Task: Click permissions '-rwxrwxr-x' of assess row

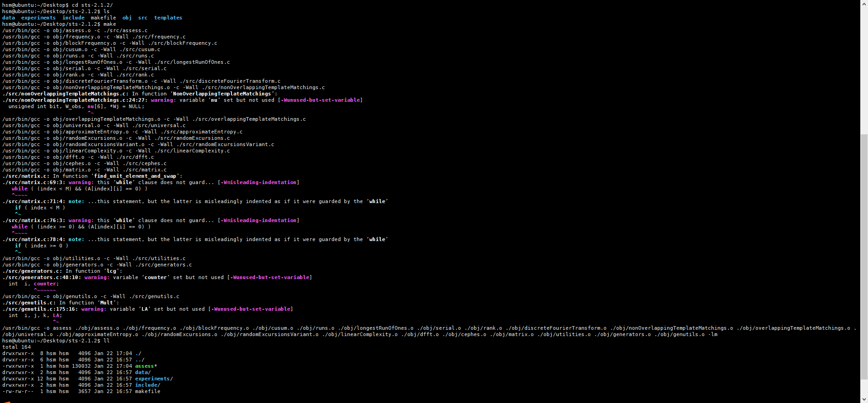Action: 18,366
